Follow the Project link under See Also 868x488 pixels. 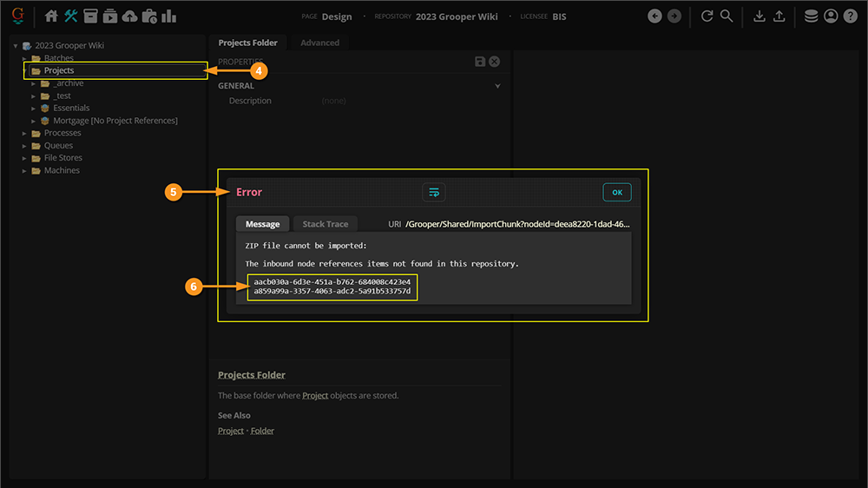click(x=230, y=431)
